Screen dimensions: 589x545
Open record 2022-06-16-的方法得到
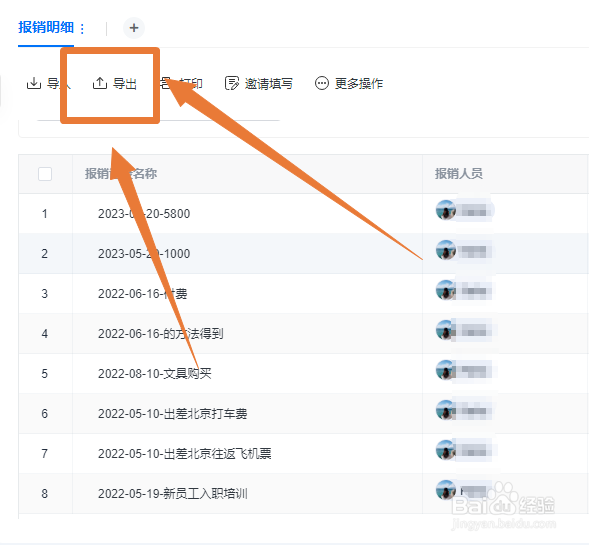point(161,334)
